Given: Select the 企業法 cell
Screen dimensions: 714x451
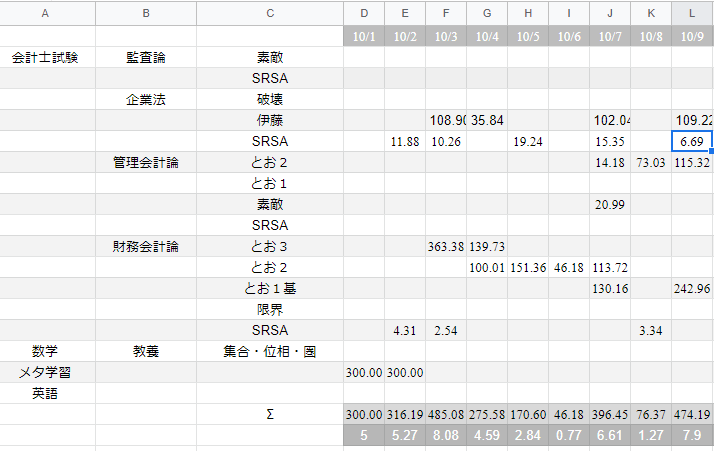Looking at the screenshot, I should click(146, 99).
